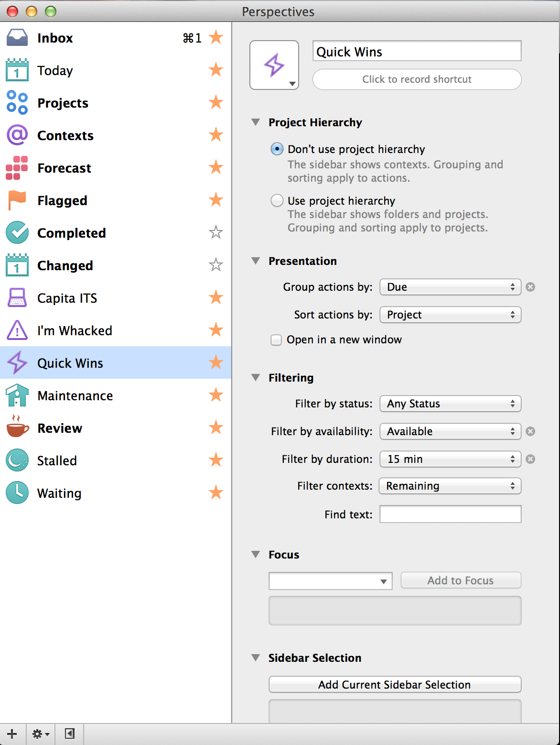560x745 pixels.
Task: Click to record shortcut button
Action: pyautogui.click(x=417, y=79)
